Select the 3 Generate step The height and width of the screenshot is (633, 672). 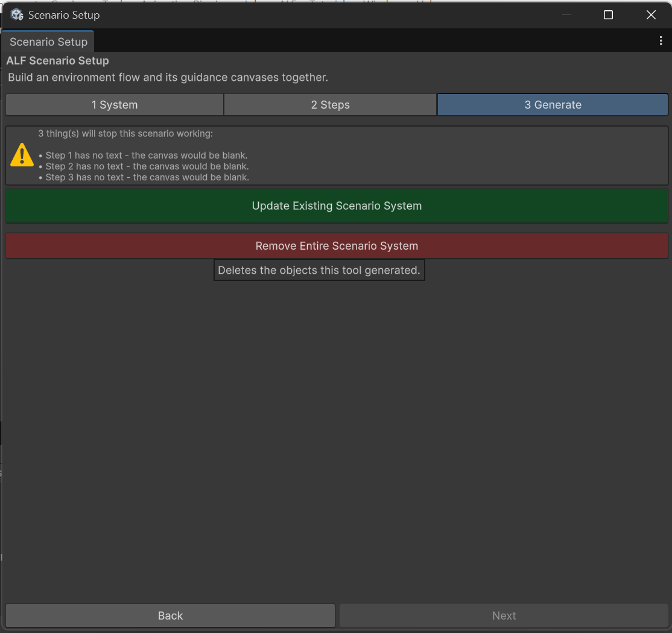click(x=553, y=104)
